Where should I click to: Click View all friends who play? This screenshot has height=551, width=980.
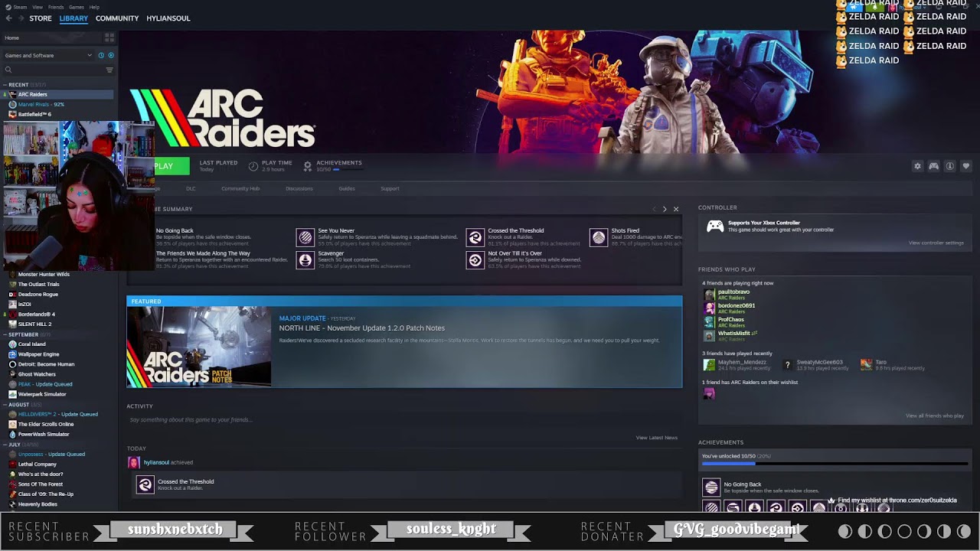(934, 416)
